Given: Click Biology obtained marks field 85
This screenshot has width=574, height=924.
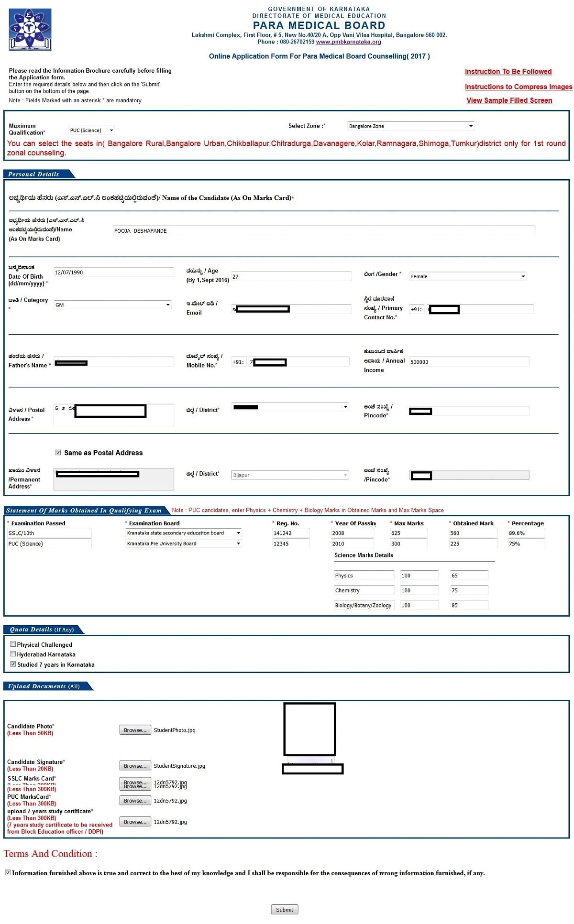Looking at the screenshot, I should pos(469,605).
